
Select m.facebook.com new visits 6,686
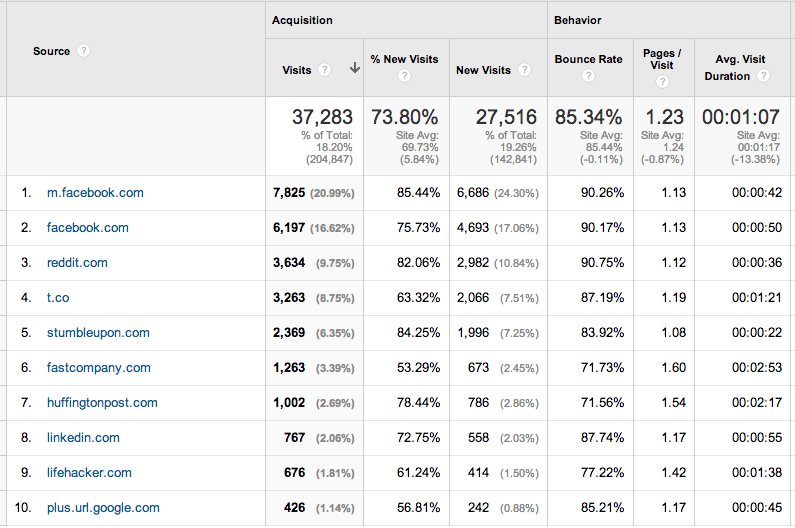473,193
